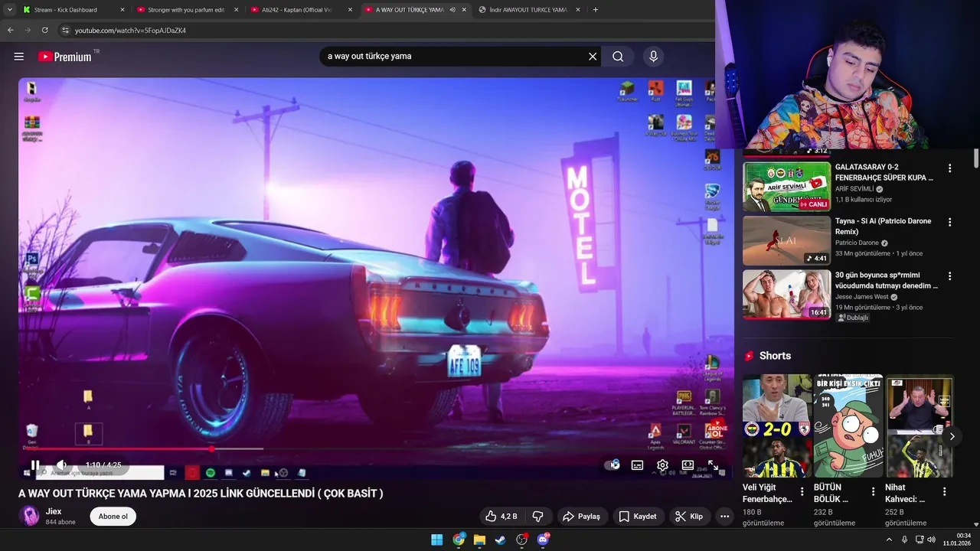Open File Explorer from the taskbar
Screen dimensions: 980x551
tap(479, 540)
